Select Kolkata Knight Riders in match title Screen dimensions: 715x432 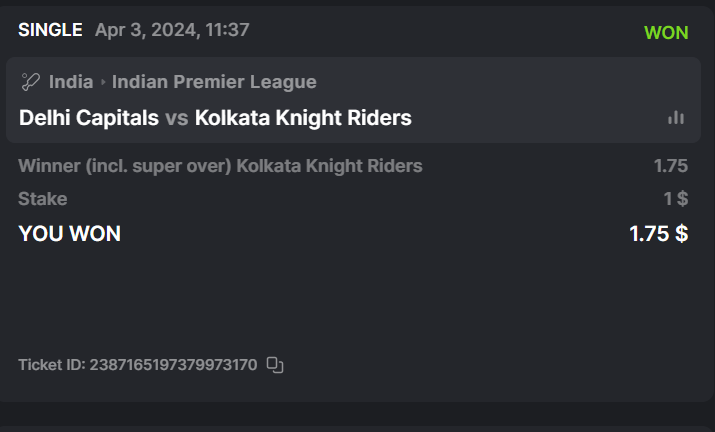(303, 118)
